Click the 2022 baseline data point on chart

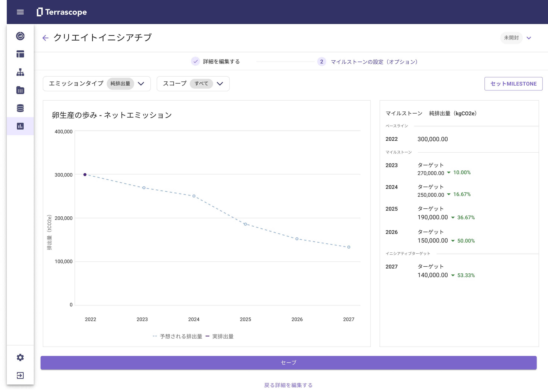point(85,175)
